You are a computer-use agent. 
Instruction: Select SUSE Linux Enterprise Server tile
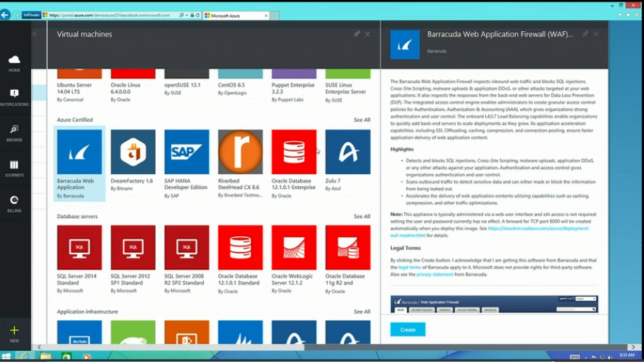pos(348,86)
